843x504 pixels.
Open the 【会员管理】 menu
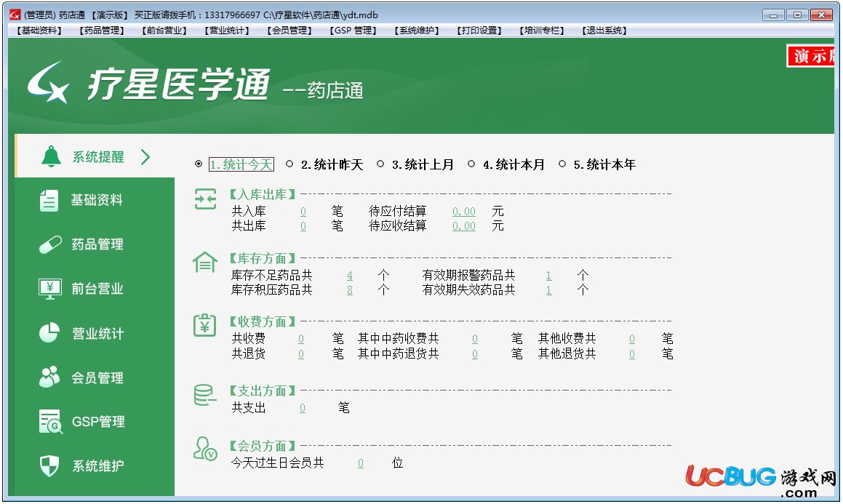(x=289, y=31)
